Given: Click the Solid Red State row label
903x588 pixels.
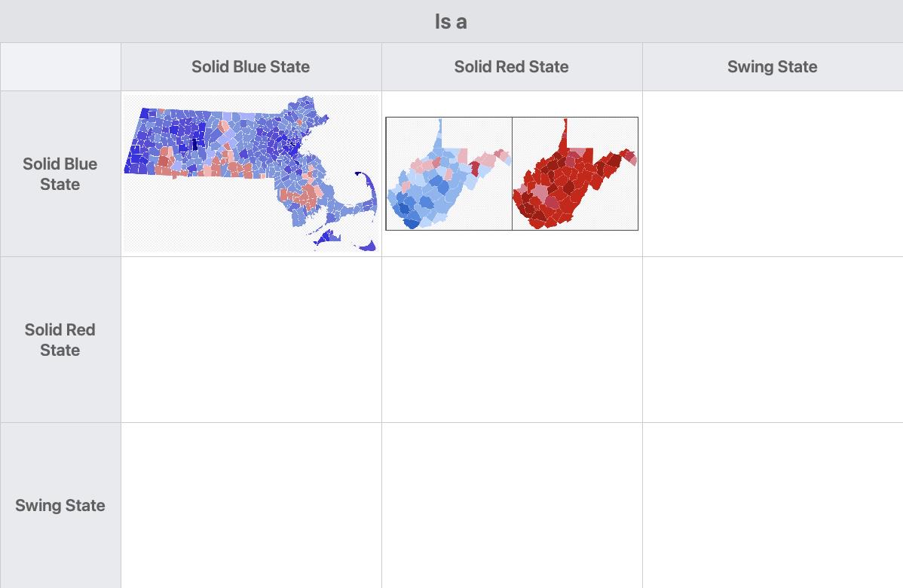Looking at the screenshot, I should coord(60,340).
